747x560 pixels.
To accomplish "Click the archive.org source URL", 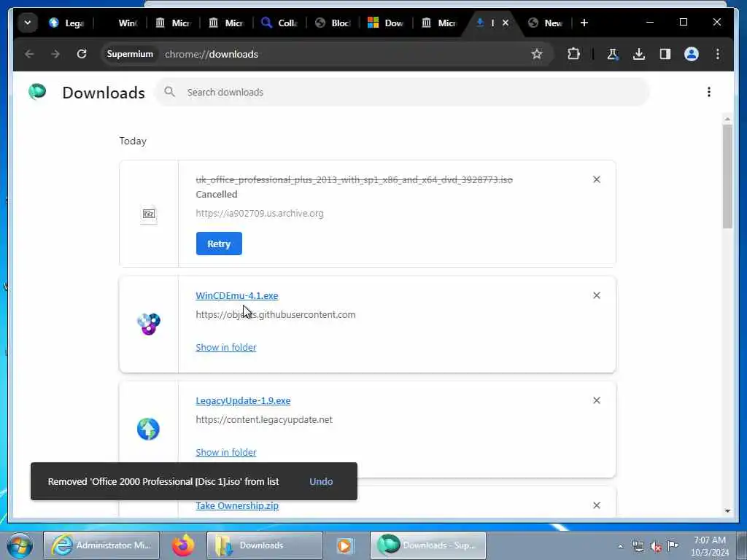I will (x=260, y=214).
